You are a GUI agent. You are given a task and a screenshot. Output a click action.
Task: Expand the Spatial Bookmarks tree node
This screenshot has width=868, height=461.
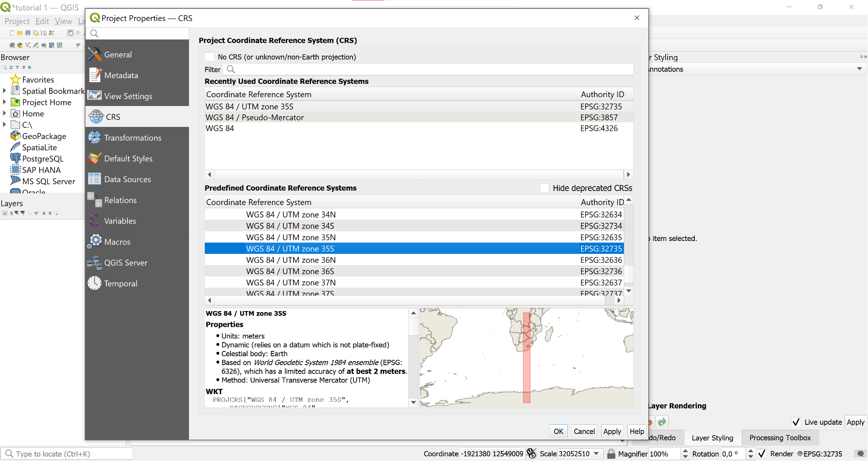click(4, 91)
